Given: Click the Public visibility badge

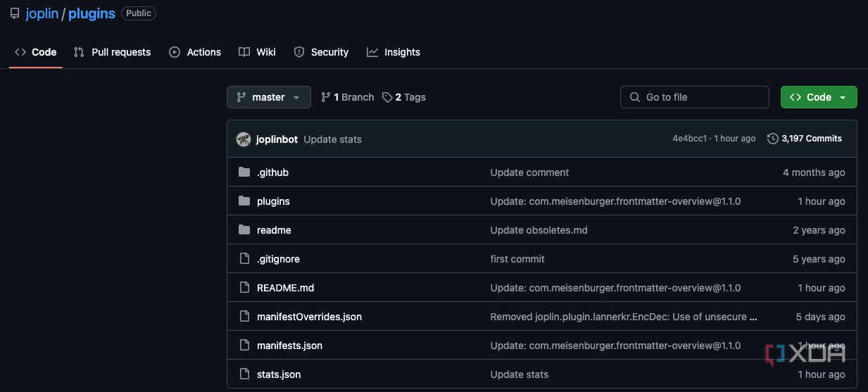Looking at the screenshot, I should (139, 13).
